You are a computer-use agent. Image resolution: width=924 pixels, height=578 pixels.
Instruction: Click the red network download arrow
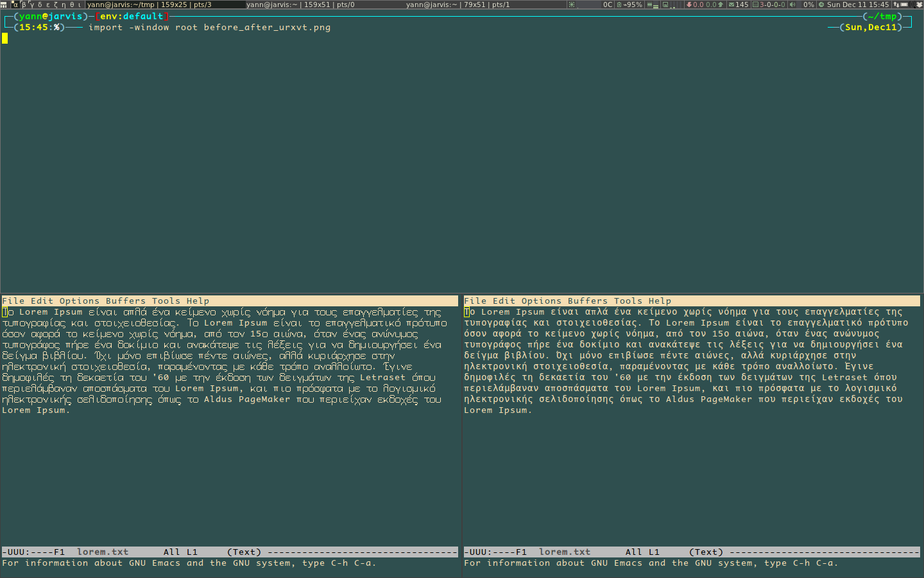click(689, 4)
